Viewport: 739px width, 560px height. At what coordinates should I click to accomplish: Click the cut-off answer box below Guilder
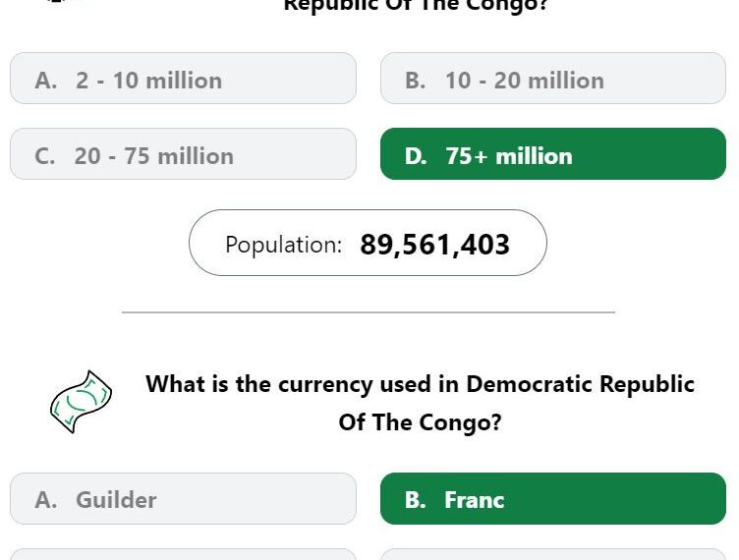tap(183, 554)
